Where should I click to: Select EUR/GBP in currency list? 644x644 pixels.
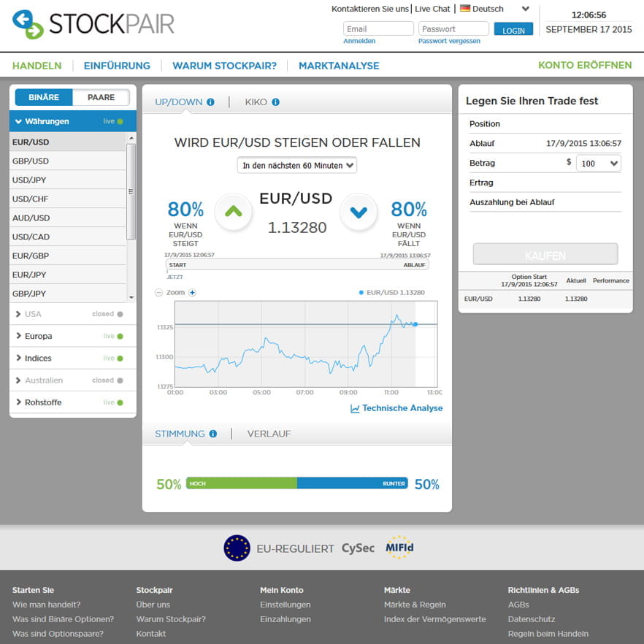[68, 256]
